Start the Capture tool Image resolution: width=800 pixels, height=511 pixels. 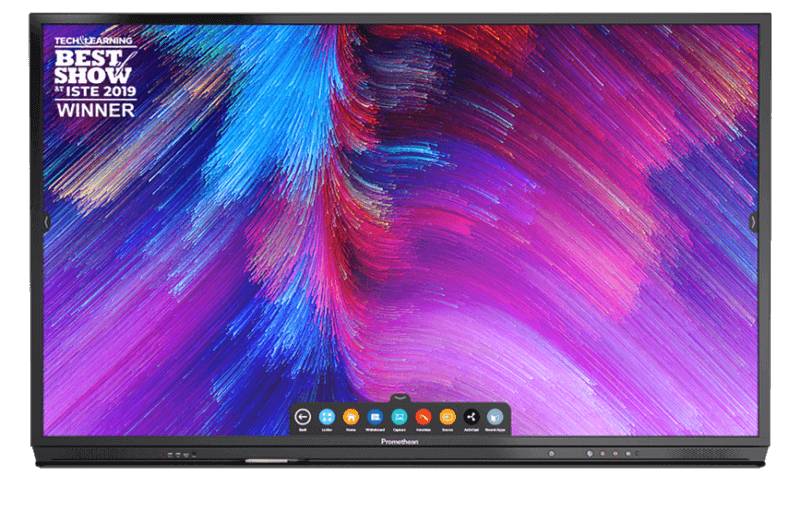pyautogui.click(x=399, y=416)
